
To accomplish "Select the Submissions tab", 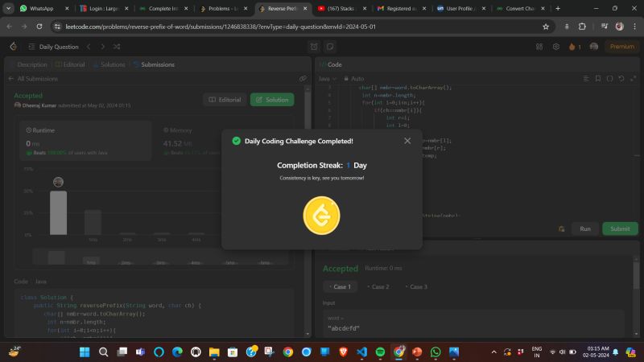I will 154,64.
